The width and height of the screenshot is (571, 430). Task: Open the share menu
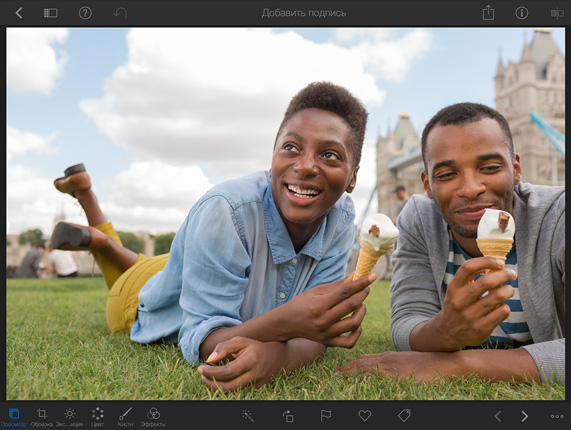point(488,13)
